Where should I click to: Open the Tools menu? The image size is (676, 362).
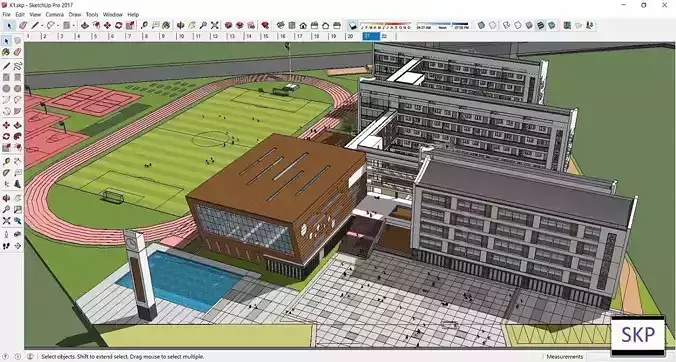pos(92,14)
